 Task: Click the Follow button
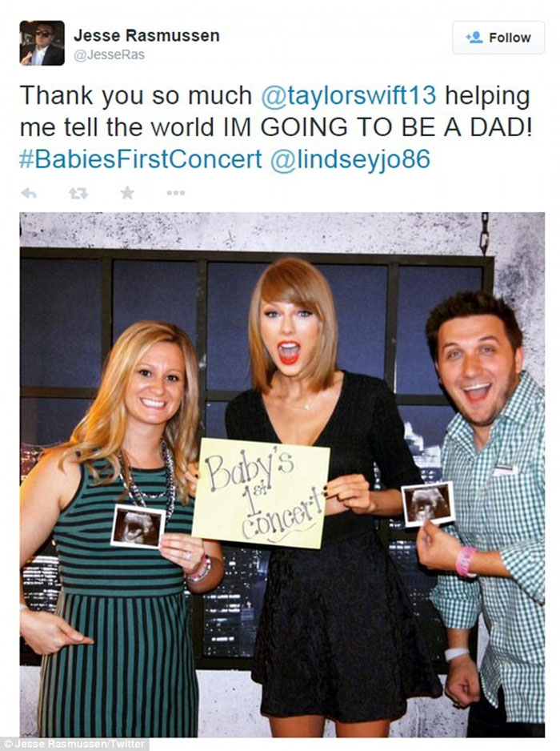(x=498, y=38)
